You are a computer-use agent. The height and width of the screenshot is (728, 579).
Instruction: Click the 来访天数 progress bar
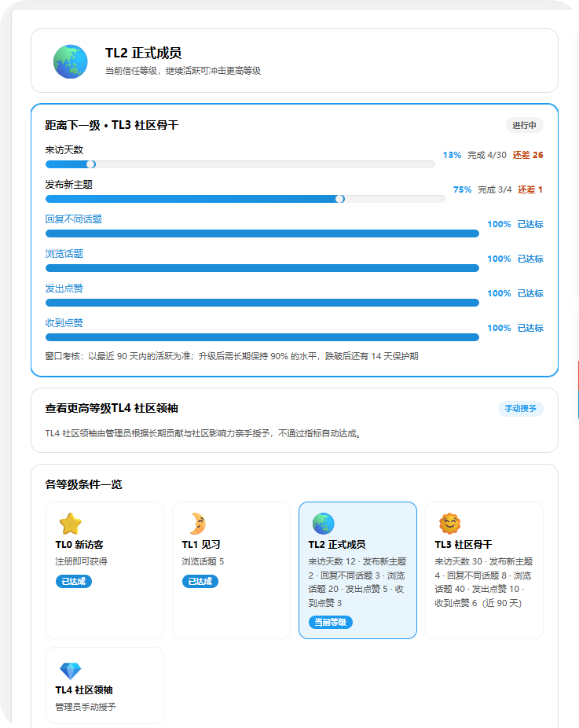(x=240, y=164)
